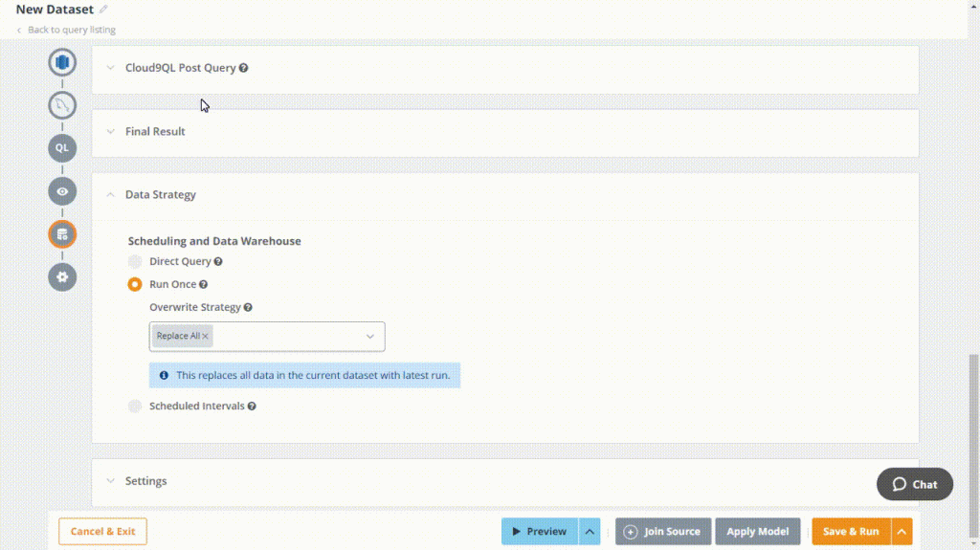
Task: Click Cancel & Exit button
Action: (x=102, y=531)
